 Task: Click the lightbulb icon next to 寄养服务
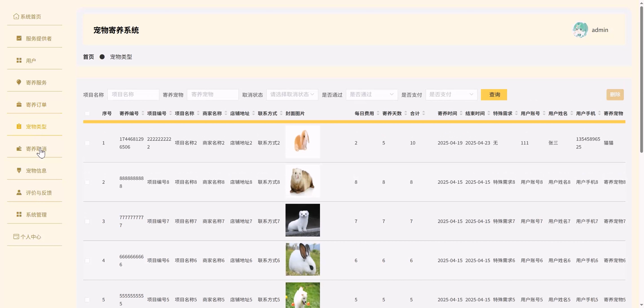click(x=19, y=82)
